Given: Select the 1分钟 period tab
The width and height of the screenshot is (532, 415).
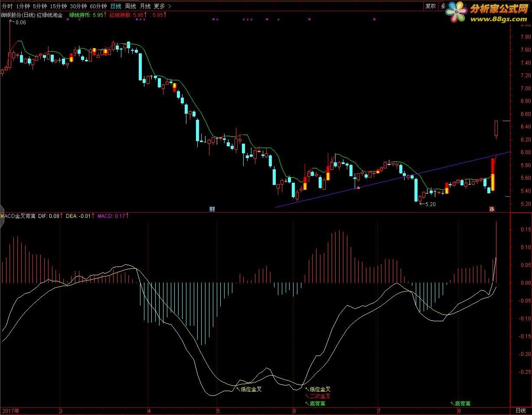Looking at the screenshot, I should [x=23, y=6].
